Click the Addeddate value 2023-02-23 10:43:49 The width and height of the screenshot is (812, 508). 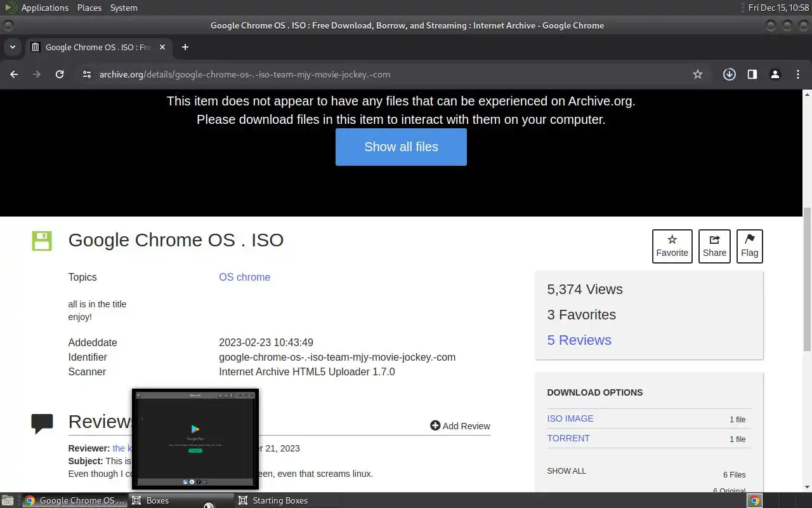[x=266, y=342]
